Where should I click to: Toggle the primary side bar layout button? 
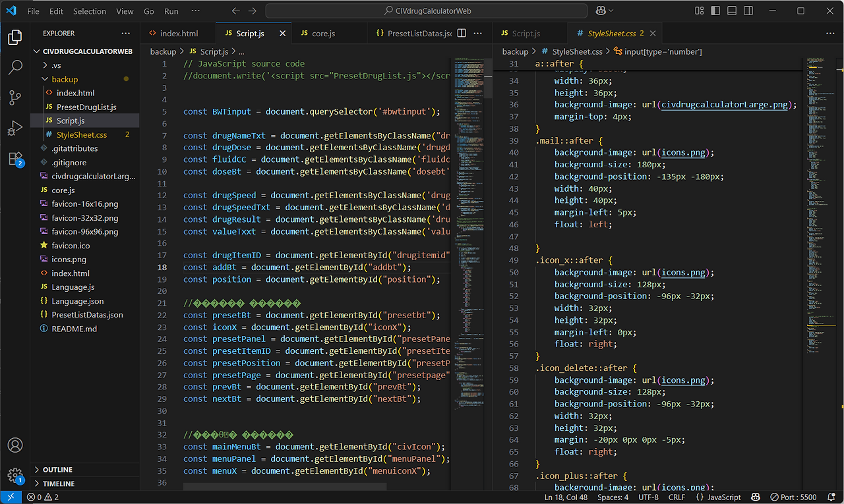(715, 11)
